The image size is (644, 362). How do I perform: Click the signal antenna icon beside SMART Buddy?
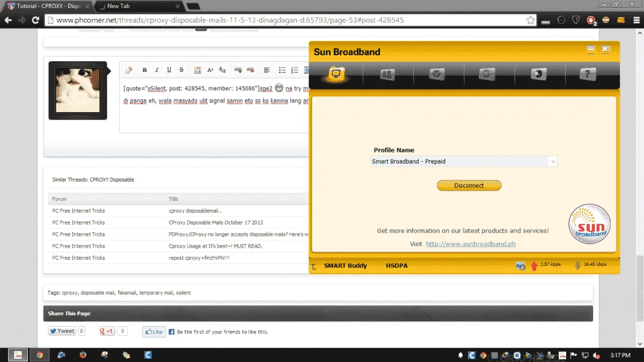pyautogui.click(x=314, y=266)
